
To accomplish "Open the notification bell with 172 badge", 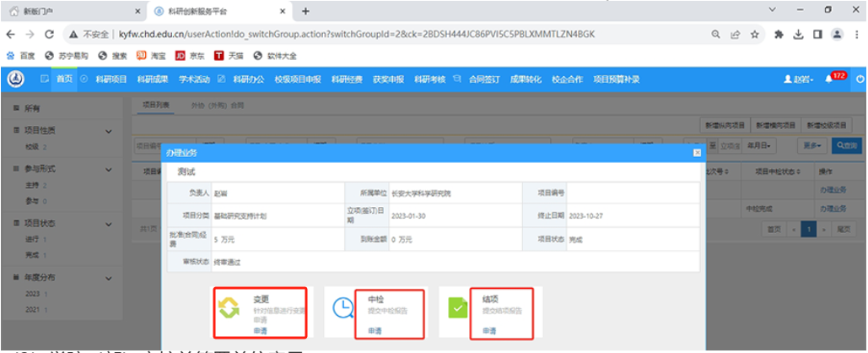I will pos(830,79).
